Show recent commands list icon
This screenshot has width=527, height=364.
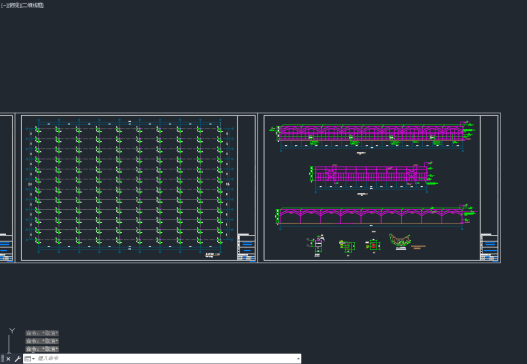[29, 359]
